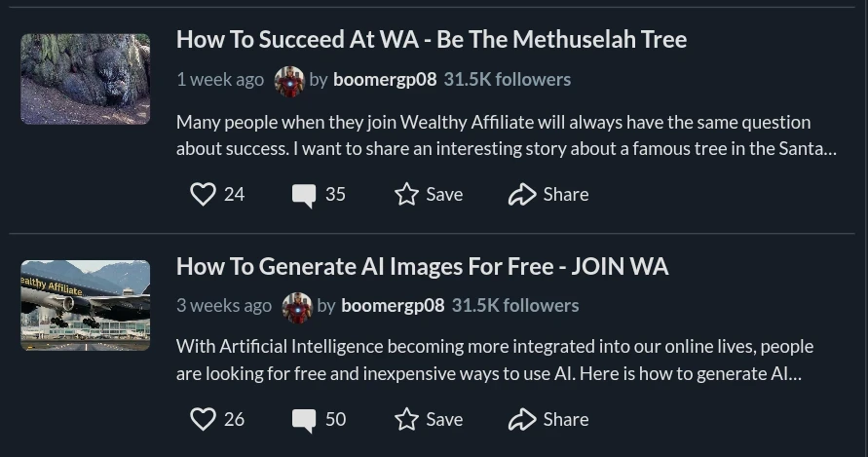Open the Generate AI Images article title
This screenshot has width=868, height=457.
tap(422, 267)
